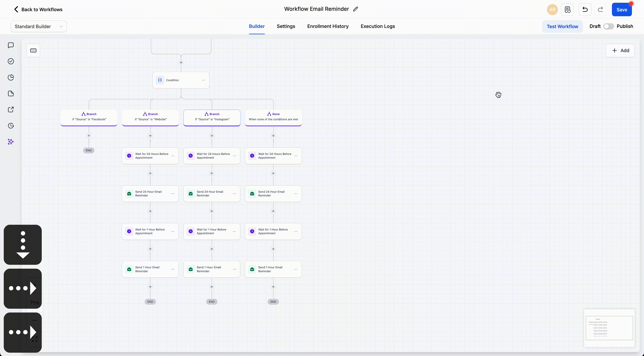Image resolution: width=644 pixels, height=356 pixels.
Task: Select the tasks checkmark icon in sidebar
Action: point(11,61)
